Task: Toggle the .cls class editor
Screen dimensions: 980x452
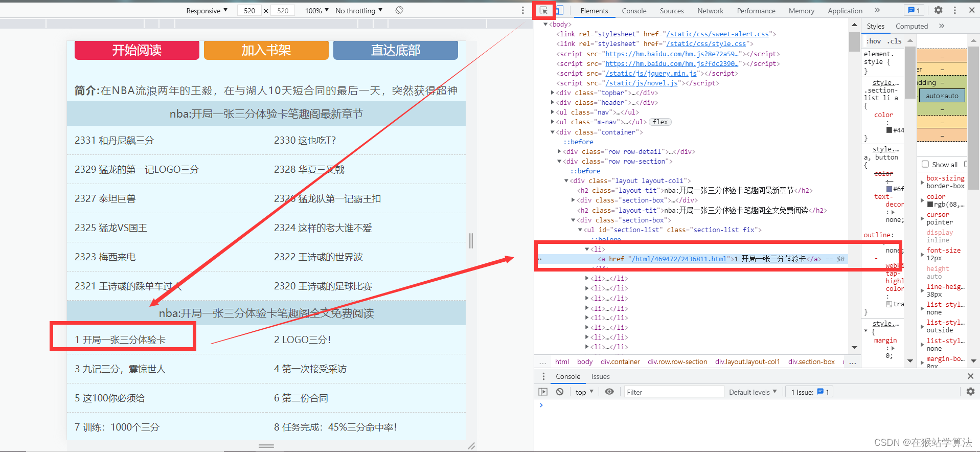Action: click(x=895, y=41)
